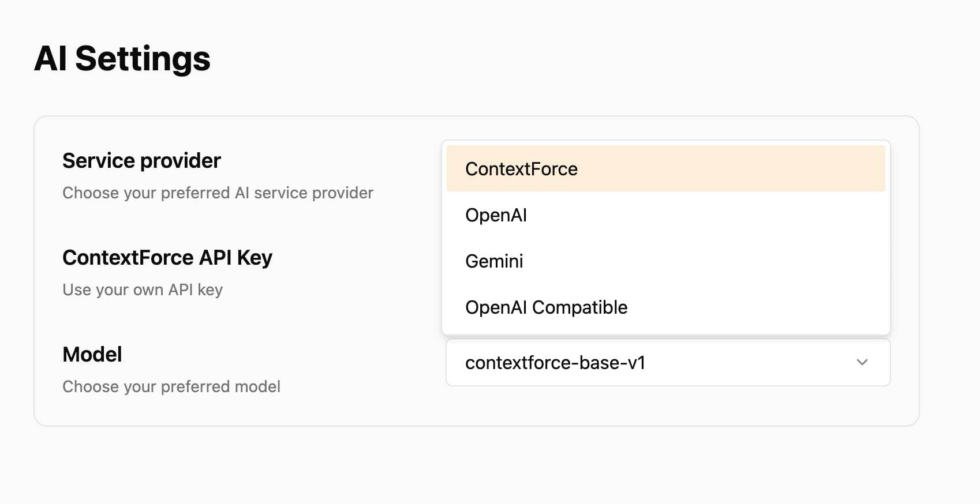Click the Model dropdown chevron arrow

click(x=862, y=362)
